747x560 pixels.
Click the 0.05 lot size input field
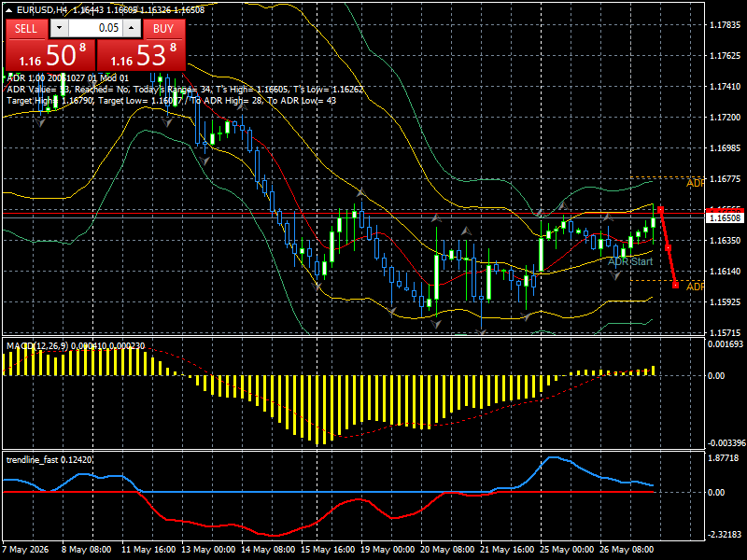click(95, 28)
